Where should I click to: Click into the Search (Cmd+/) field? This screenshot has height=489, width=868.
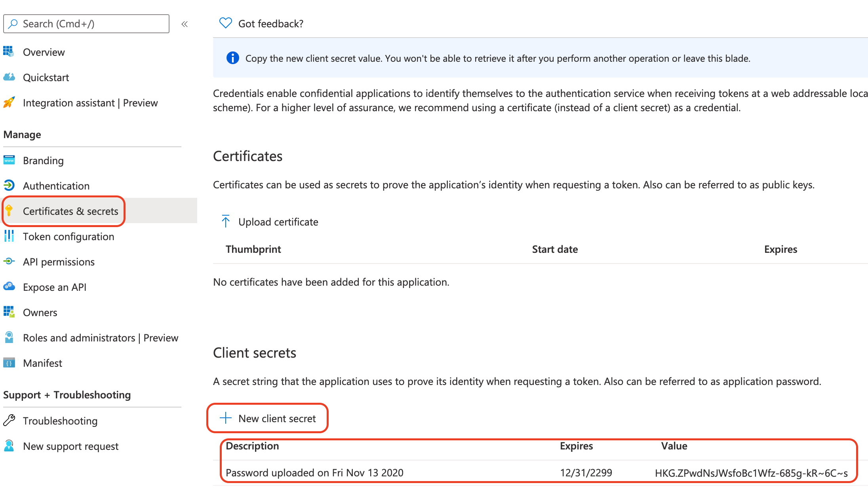click(x=91, y=24)
